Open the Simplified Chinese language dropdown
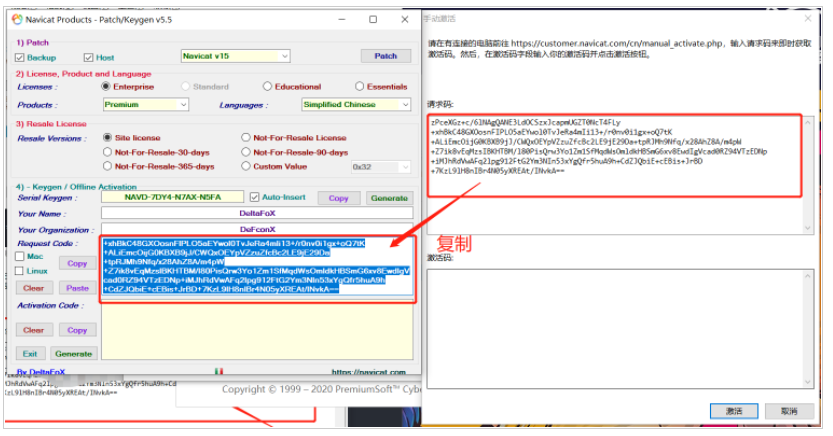Viewport: 833px width, 436px height. click(356, 105)
